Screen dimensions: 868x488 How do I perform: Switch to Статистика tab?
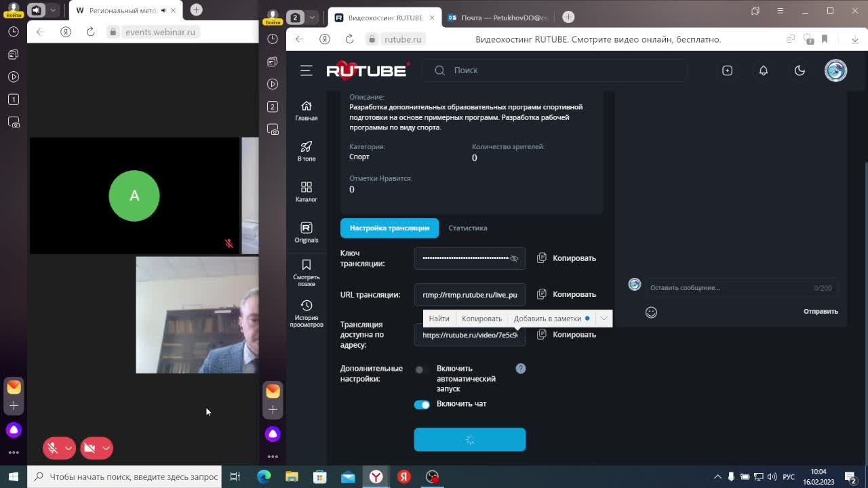coord(468,228)
